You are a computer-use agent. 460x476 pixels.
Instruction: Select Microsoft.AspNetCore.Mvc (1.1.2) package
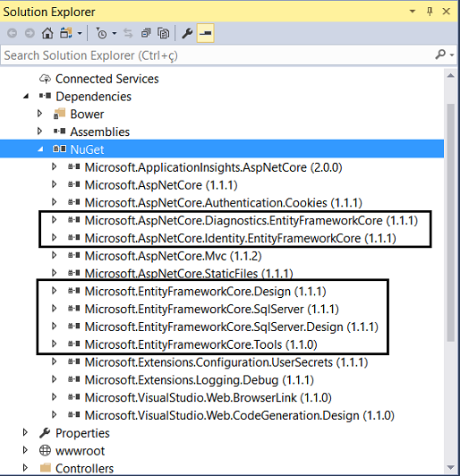pos(173,256)
